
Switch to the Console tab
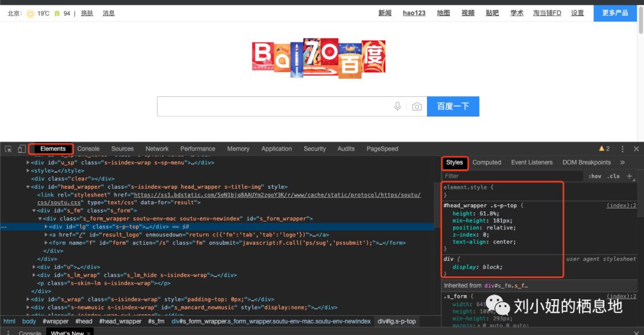pyautogui.click(x=88, y=149)
